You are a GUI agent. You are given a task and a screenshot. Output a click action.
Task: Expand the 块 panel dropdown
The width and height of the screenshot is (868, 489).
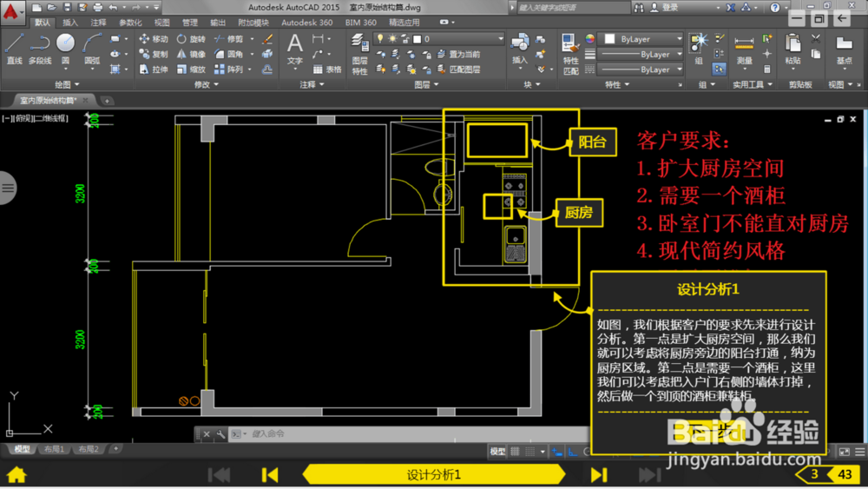point(532,84)
